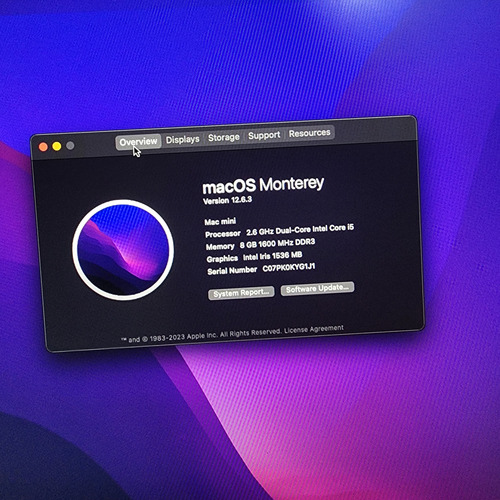
Task: Click the Memory label
Action: (x=220, y=246)
